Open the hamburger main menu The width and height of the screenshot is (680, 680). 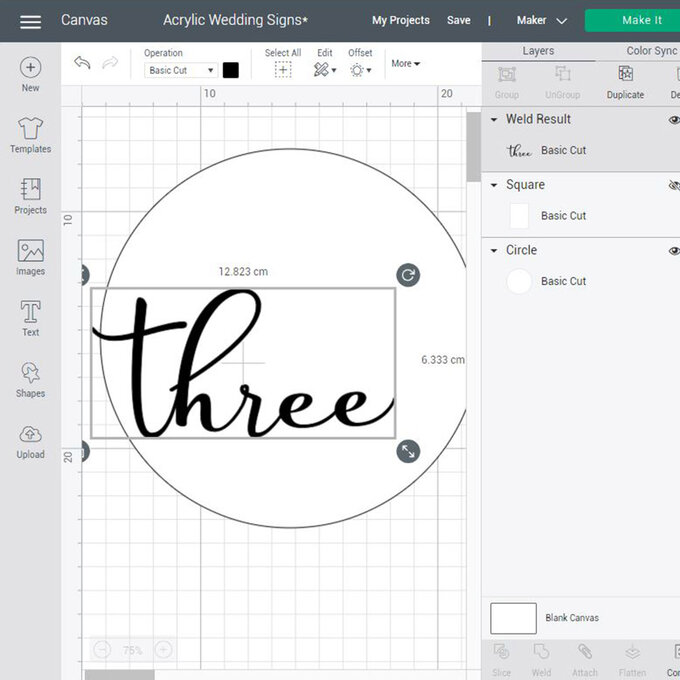(31, 21)
